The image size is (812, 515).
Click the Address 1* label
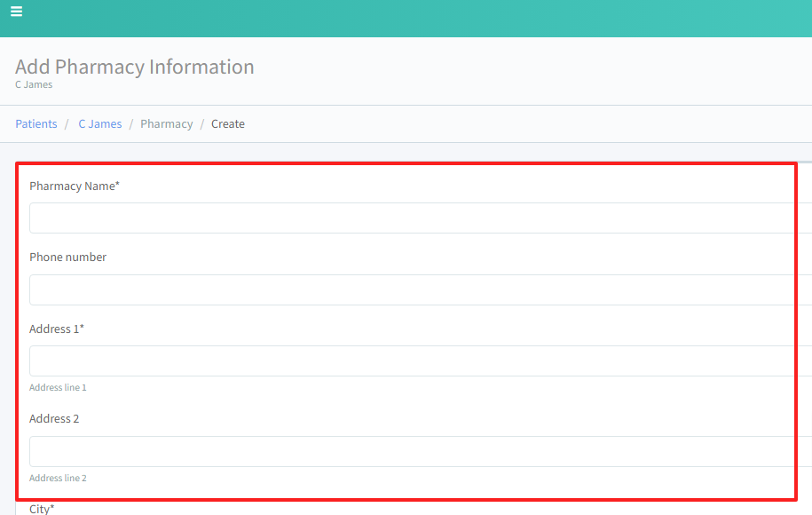[x=57, y=329]
